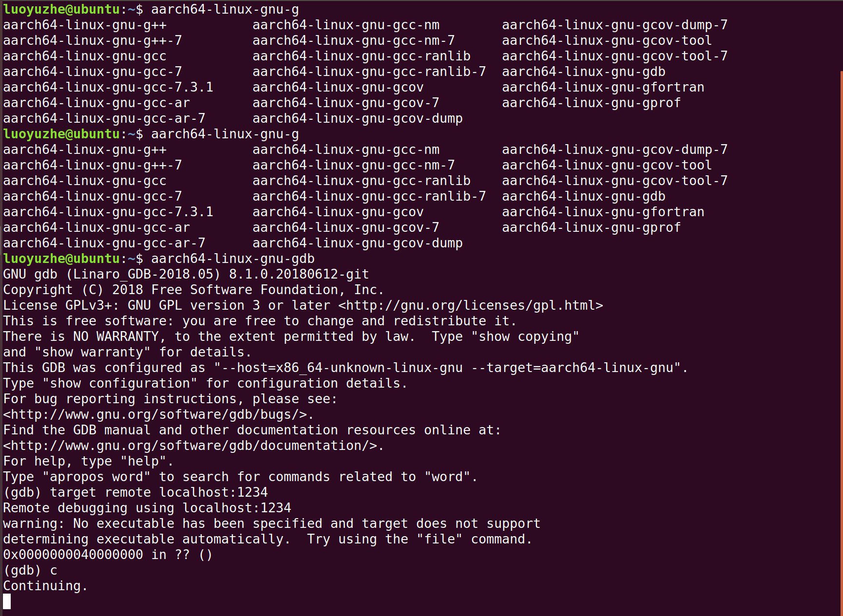Click the "Copyright (C) 2018 Free Software Foundation" line
The image size is (843, 616).
point(193,290)
